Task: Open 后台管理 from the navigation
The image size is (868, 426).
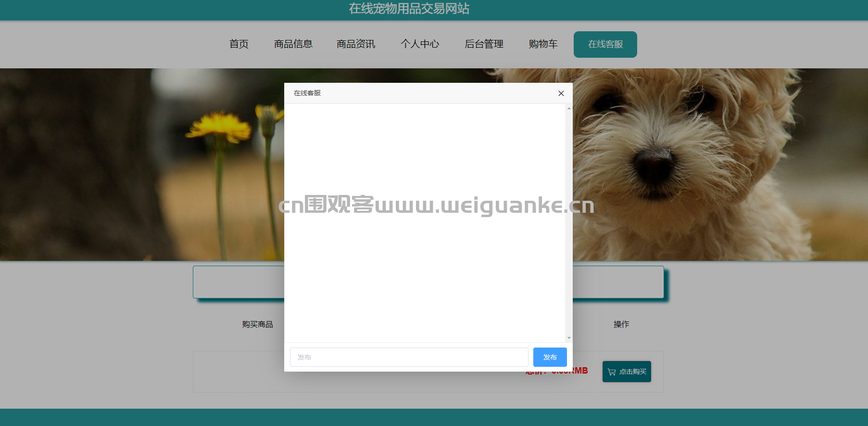Action: pos(484,44)
